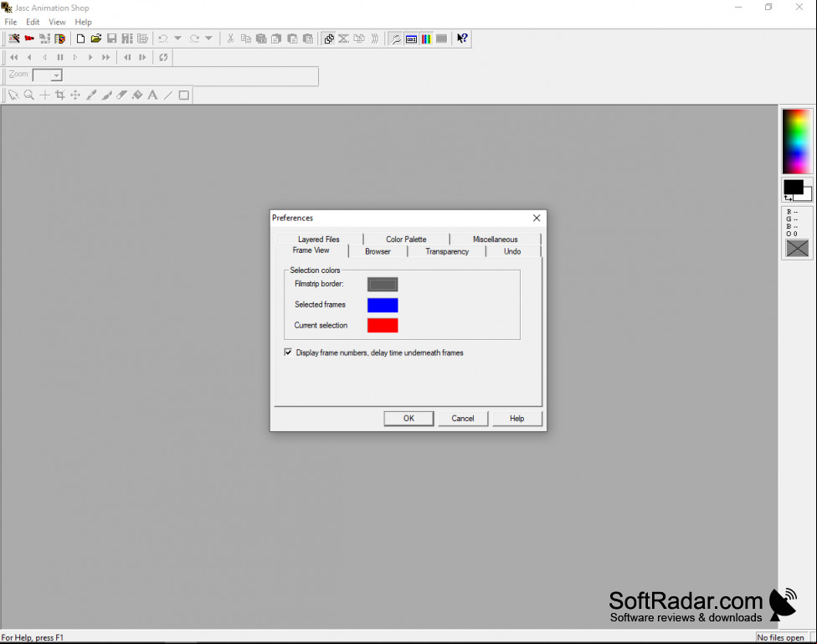Click the Copy icon in toolbar
This screenshot has width=817, height=644.
246,39
